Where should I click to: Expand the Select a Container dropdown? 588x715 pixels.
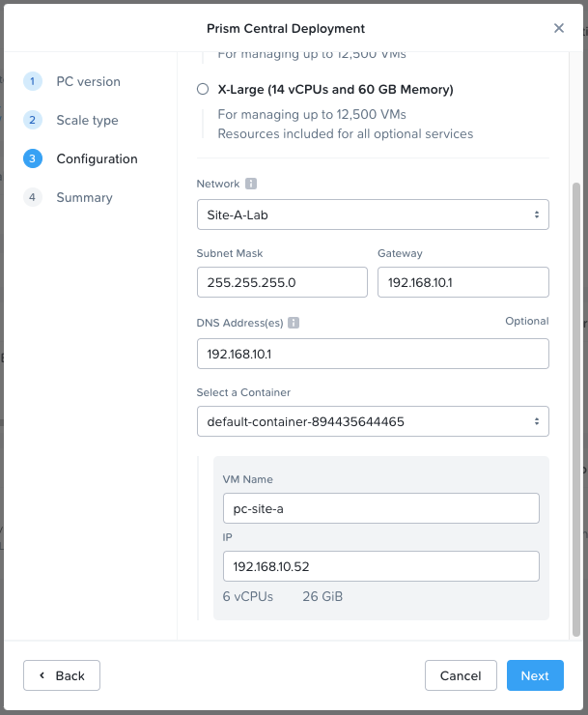[372, 421]
